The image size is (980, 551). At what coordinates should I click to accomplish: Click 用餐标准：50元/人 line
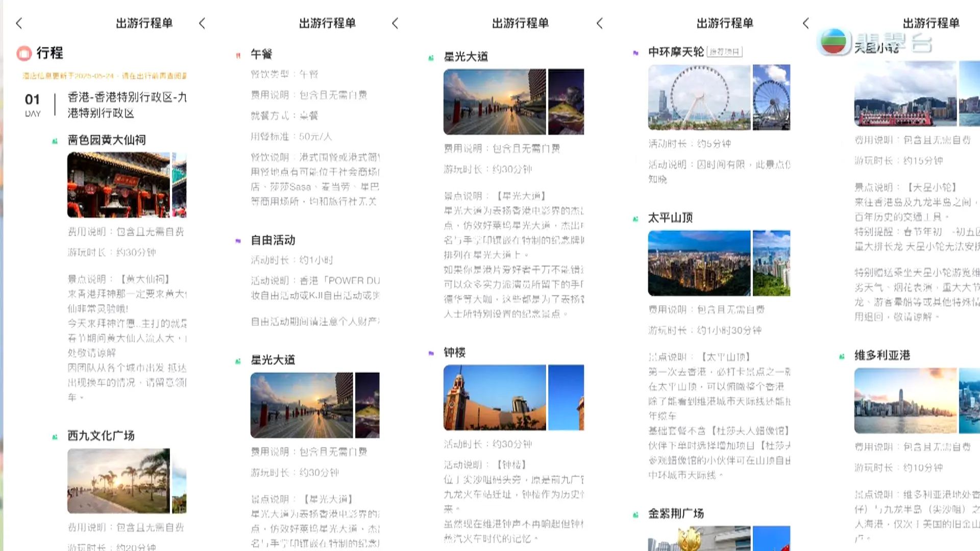[x=291, y=137]
